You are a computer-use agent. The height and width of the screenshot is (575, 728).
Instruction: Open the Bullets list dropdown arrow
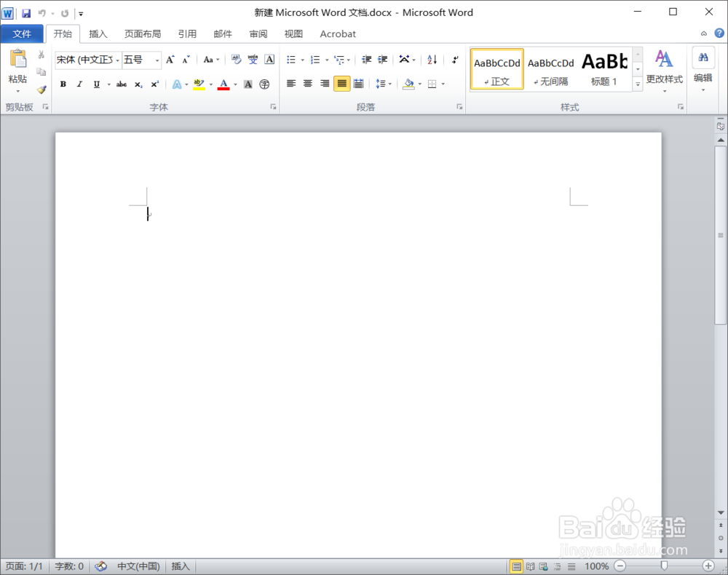click(303, 60)
